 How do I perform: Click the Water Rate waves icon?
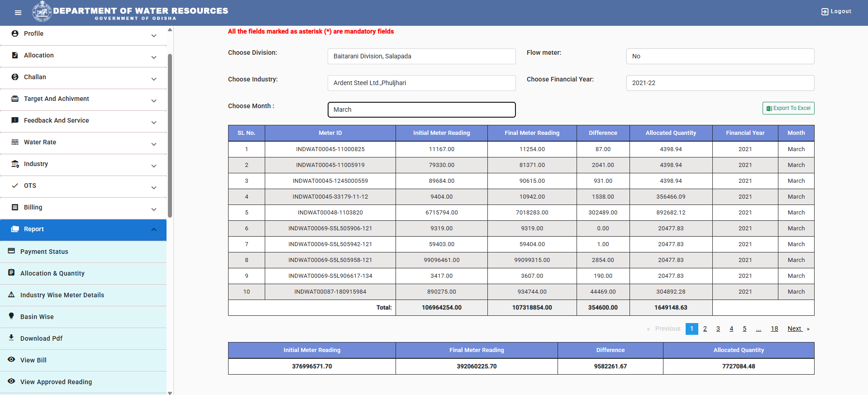(15, 142)
